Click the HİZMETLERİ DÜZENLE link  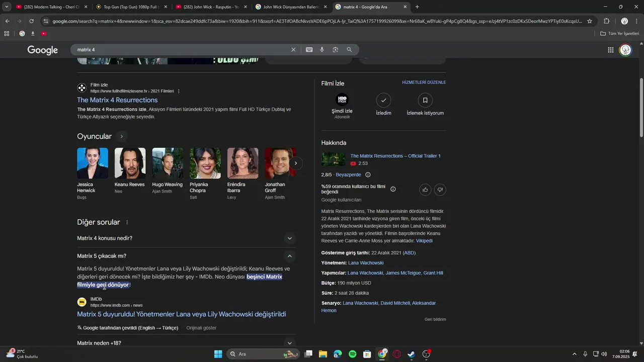pos(424,82)
